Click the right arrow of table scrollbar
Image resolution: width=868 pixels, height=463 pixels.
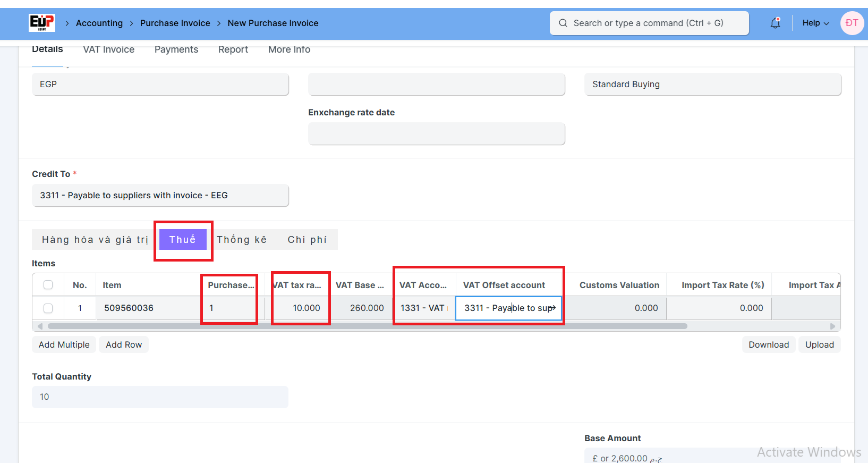point(832,326)
